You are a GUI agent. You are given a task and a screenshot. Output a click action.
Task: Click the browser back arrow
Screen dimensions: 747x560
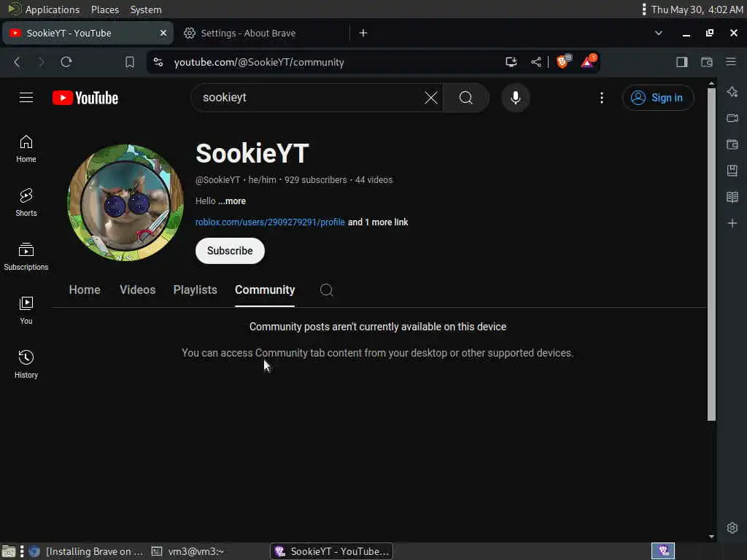click(18, 62)
